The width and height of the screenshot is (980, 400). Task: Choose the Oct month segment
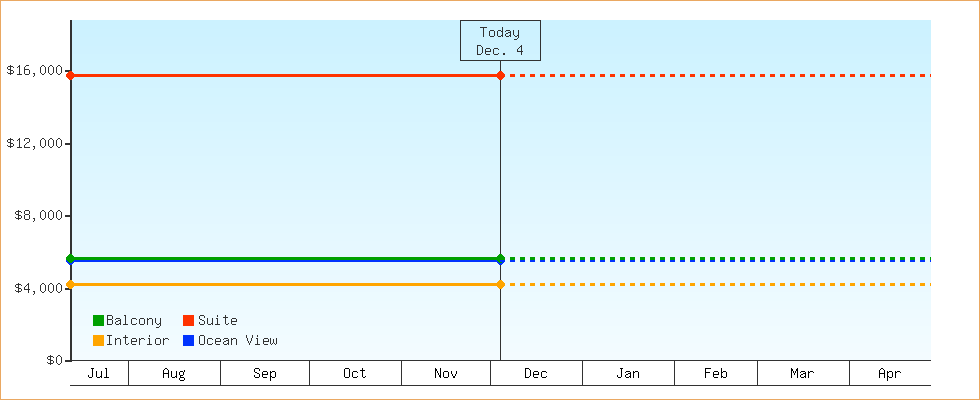355,374
